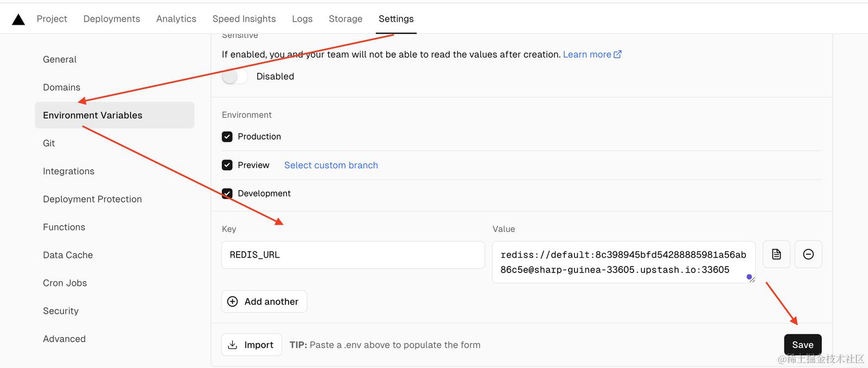
Task: Uncheck the Preview environment checkbox
Action: tap(227, 165)
